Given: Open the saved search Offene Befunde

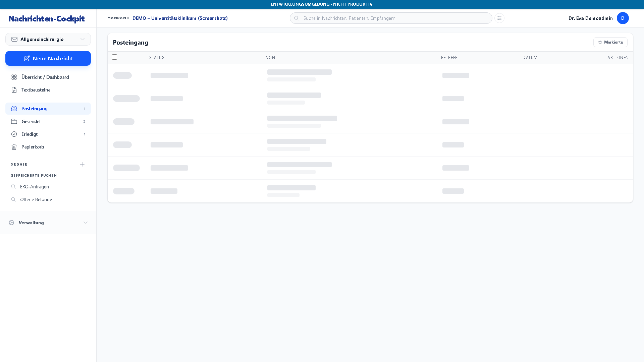Looking at the screenshot, I should pyautogui.click(x=48, y=199).
